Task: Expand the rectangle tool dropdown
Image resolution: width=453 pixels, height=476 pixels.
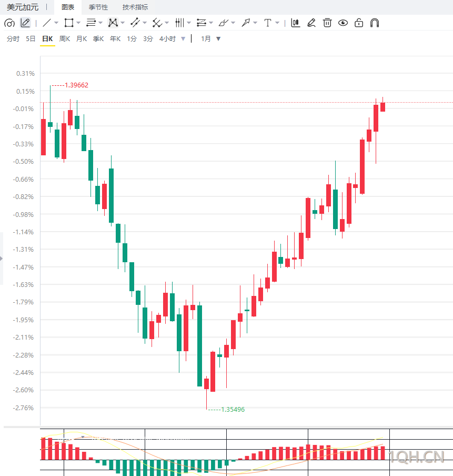Action: 78,23
